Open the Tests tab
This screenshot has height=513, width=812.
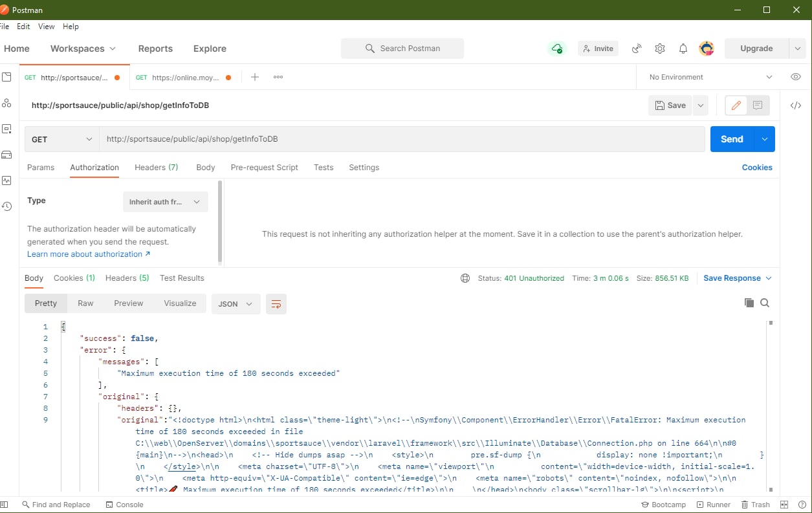tap(324, 168)
